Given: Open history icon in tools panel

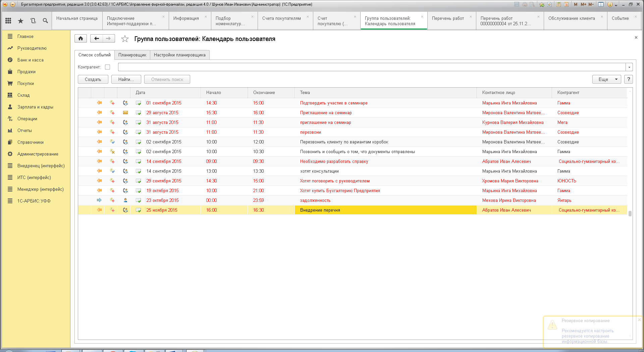Looking at the screenshot, I should (x=33, y=21).
